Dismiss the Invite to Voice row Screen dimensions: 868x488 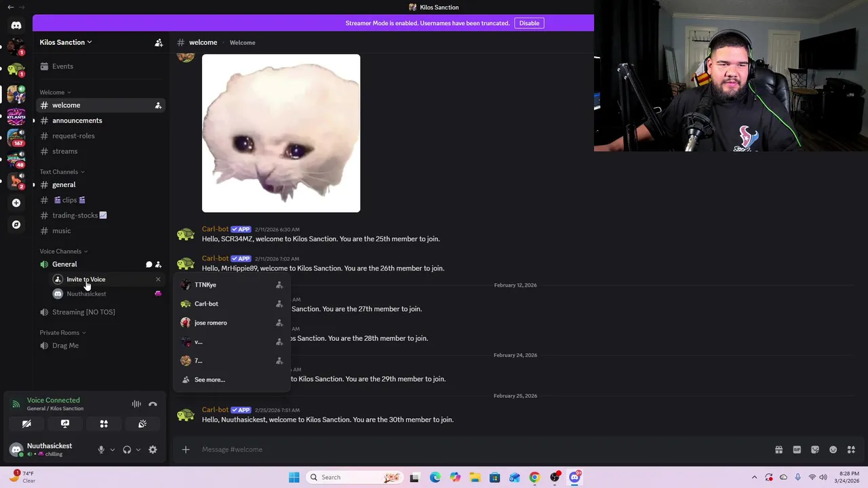pyautogui.click(x=158, y=279)
